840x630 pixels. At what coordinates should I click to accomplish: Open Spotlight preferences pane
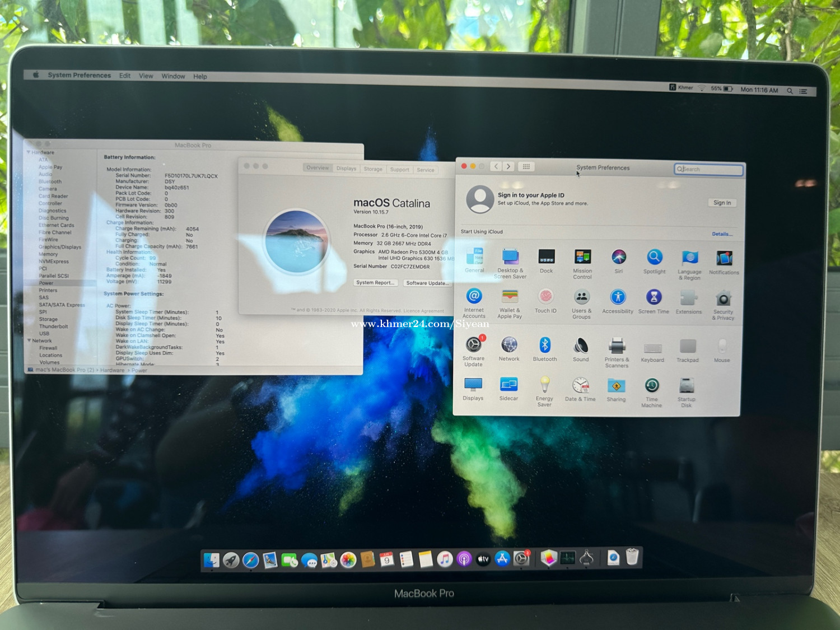pyautogui.click(x=654, y=262)
